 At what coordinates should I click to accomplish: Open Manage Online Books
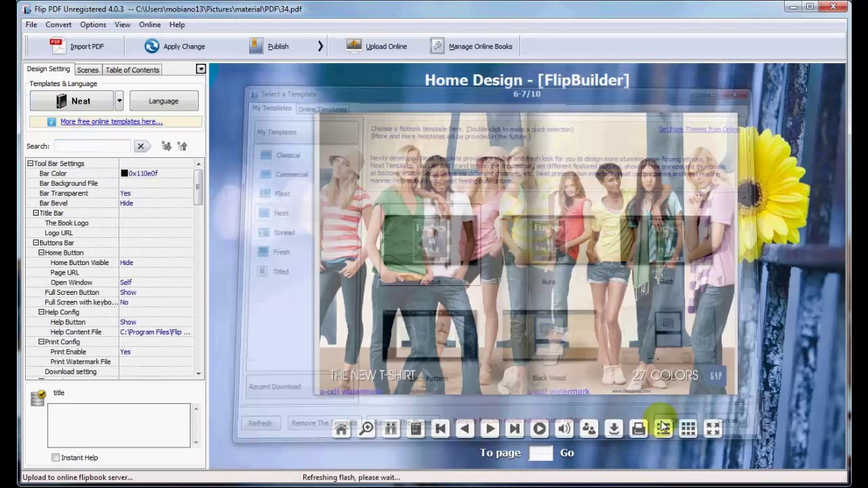[x=471, y=46]
